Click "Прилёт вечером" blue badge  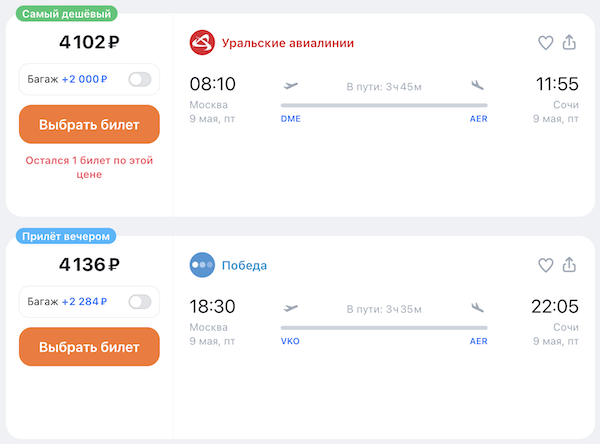pyautogui.click(x=64, y=236)
